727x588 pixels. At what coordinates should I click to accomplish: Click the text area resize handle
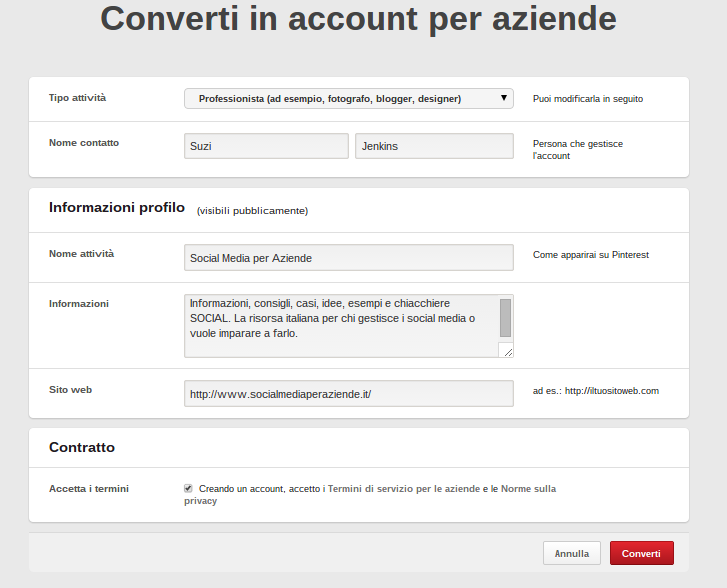506,350
